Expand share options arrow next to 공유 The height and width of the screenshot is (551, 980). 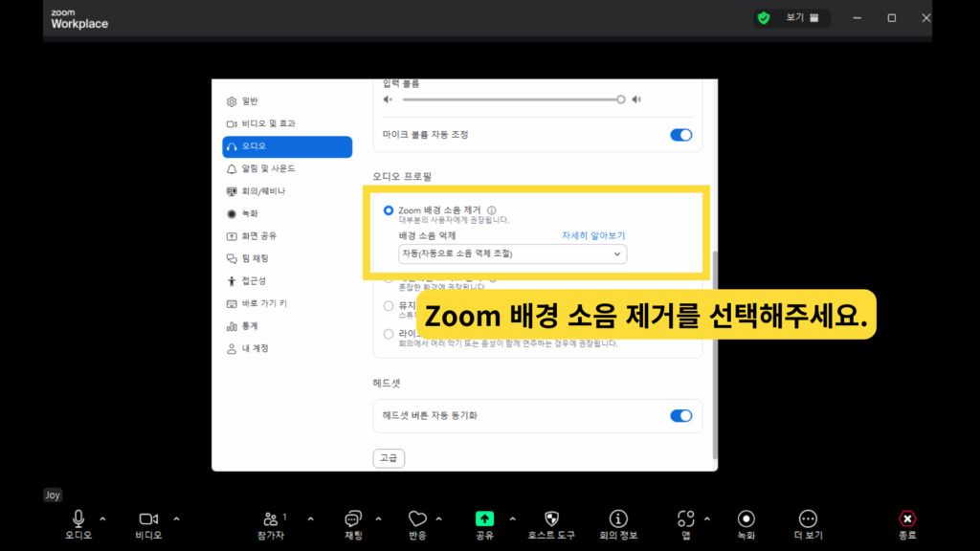pyautogui.click(x=513, y=519)
